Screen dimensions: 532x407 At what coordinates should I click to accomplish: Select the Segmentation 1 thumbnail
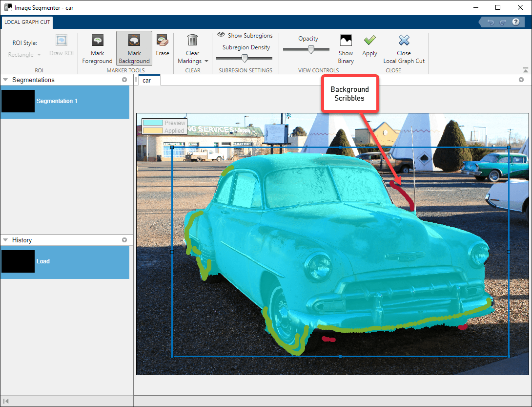pos(18,101)
